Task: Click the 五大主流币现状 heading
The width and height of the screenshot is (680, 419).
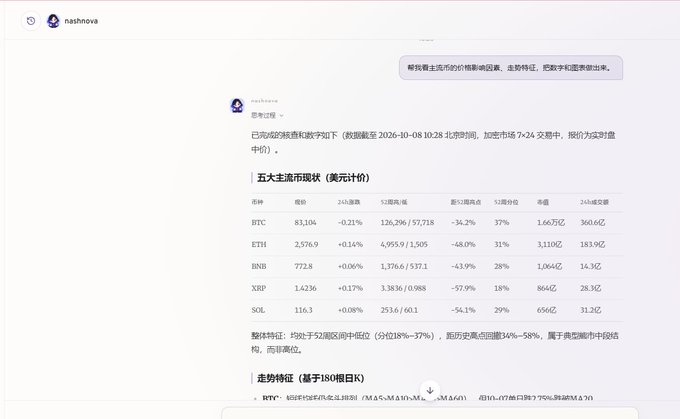Action: [313, 178]
